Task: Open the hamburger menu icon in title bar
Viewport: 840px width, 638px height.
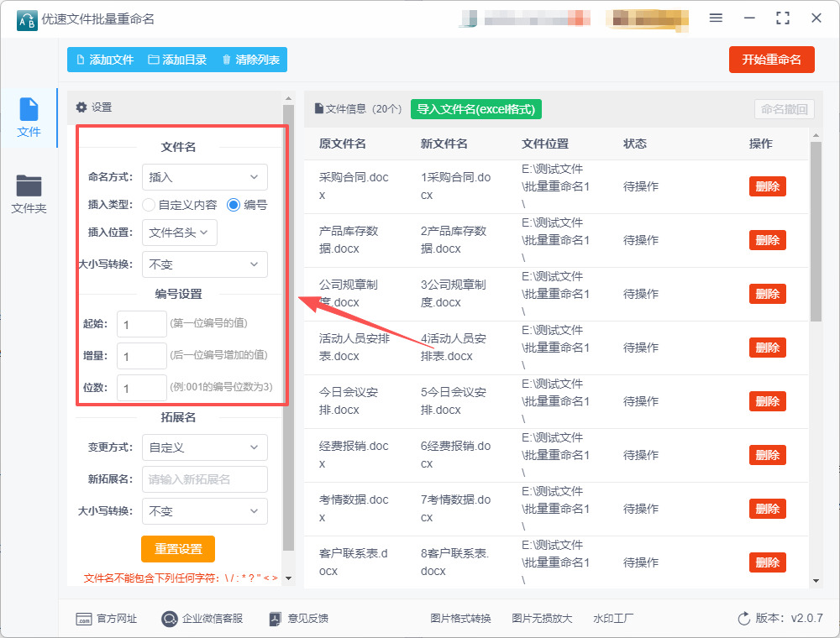Action: pyautogui.click(x=716, y=18)
